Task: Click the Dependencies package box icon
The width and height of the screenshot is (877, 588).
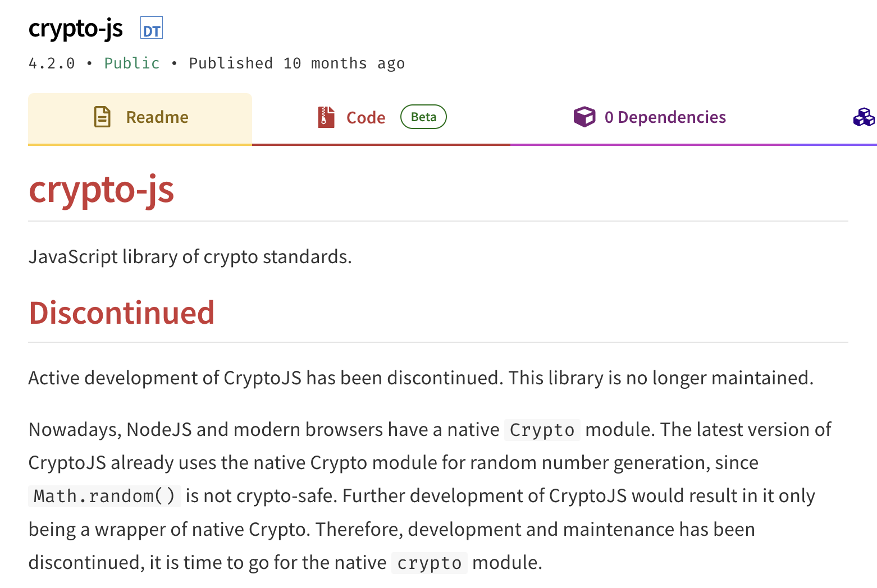Action: tap(584, 117)
